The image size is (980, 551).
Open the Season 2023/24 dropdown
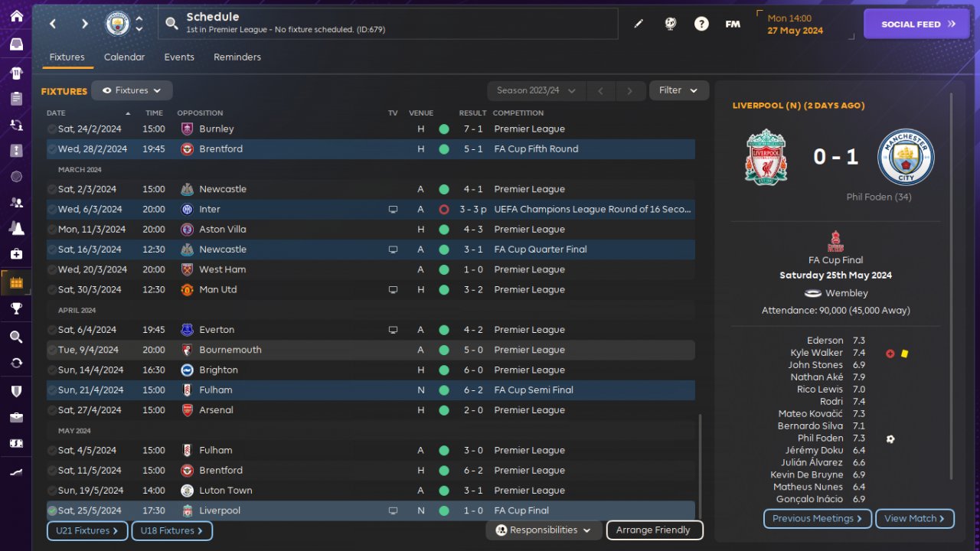click(x=537, y=90)
